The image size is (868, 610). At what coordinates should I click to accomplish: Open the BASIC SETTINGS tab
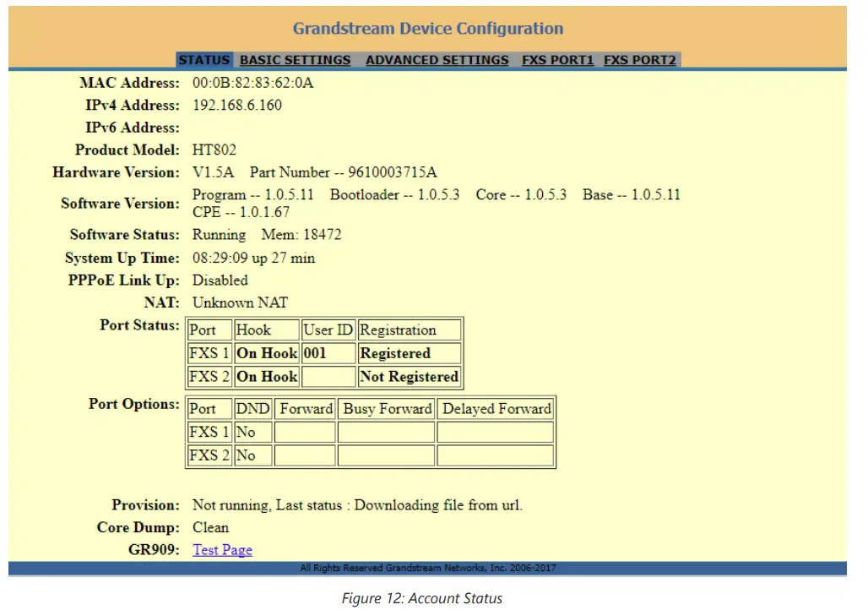295,60
